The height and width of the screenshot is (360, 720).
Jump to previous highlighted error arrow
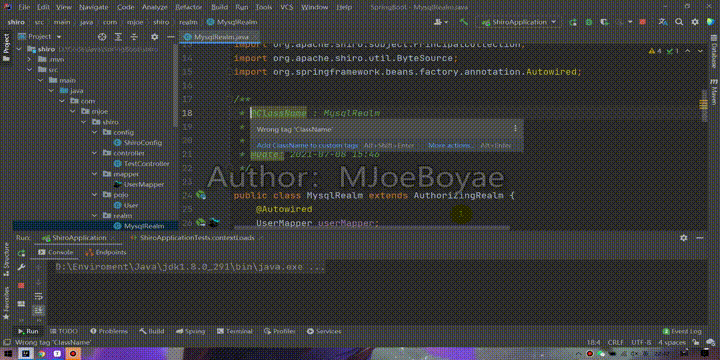pyautogui.click(x=687, y=51)
